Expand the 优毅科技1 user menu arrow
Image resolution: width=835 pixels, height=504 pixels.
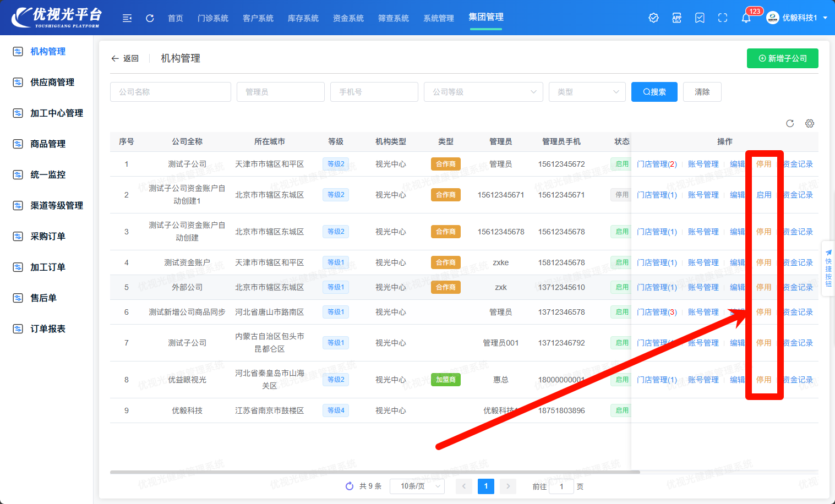tap(825, 18)
